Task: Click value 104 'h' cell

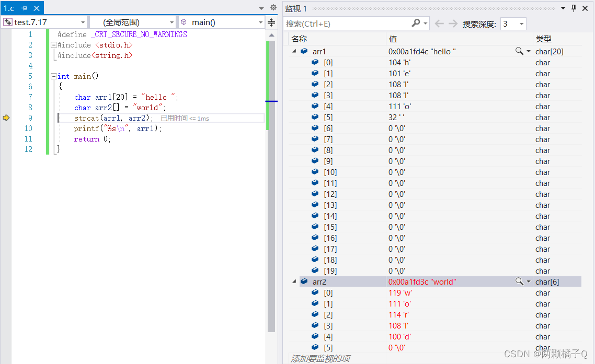Action: coord(399,63)
